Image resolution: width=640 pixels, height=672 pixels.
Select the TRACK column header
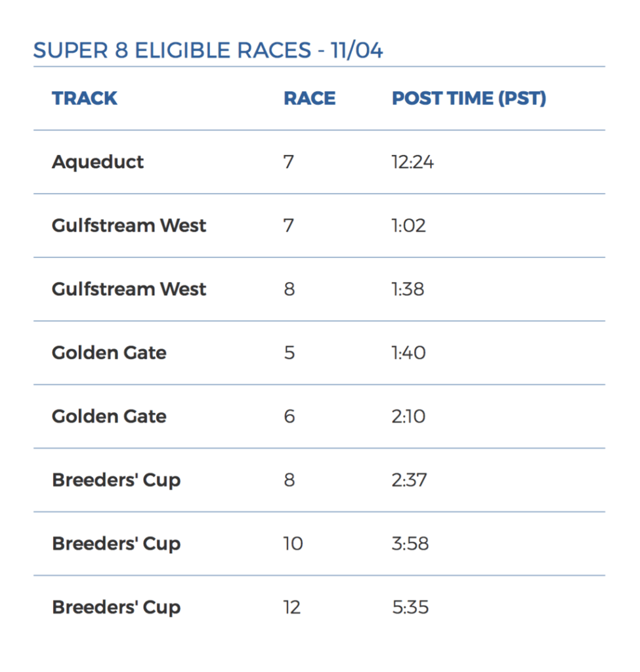(x=85, y=98)
